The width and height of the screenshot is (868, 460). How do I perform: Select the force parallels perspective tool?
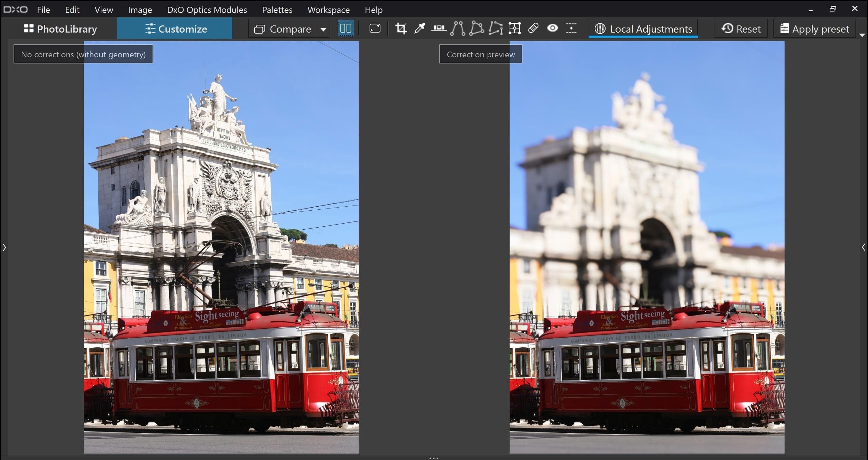[458, 28]
